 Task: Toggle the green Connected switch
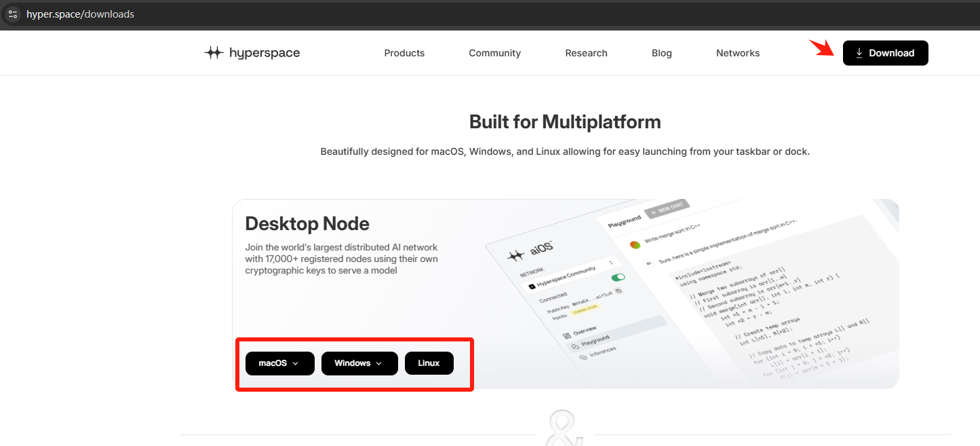coord(618,278)
